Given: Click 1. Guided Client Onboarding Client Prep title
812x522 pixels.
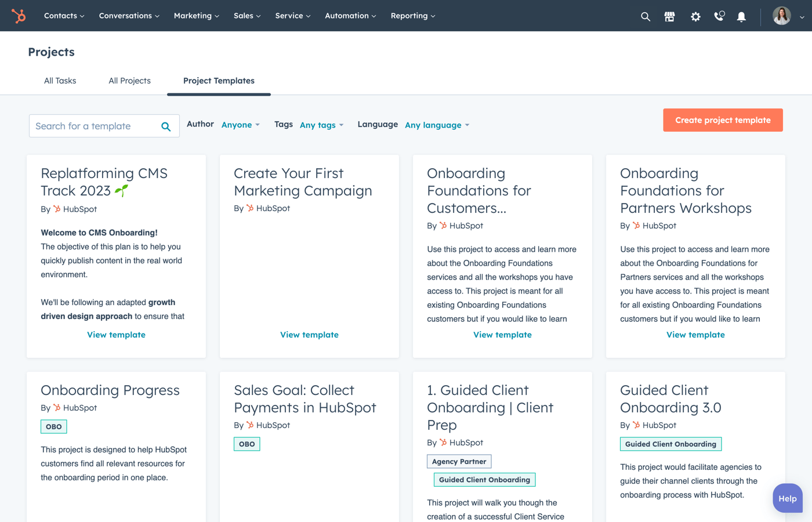Looking at the screenshot, I should pos(490,407).
